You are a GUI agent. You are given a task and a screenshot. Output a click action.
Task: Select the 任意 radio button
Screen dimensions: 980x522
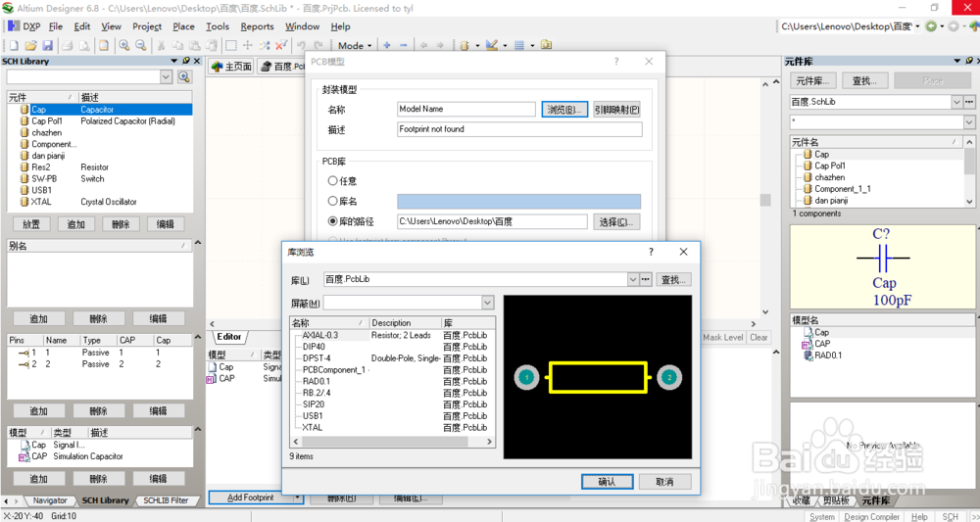click(x=333, y=181)
